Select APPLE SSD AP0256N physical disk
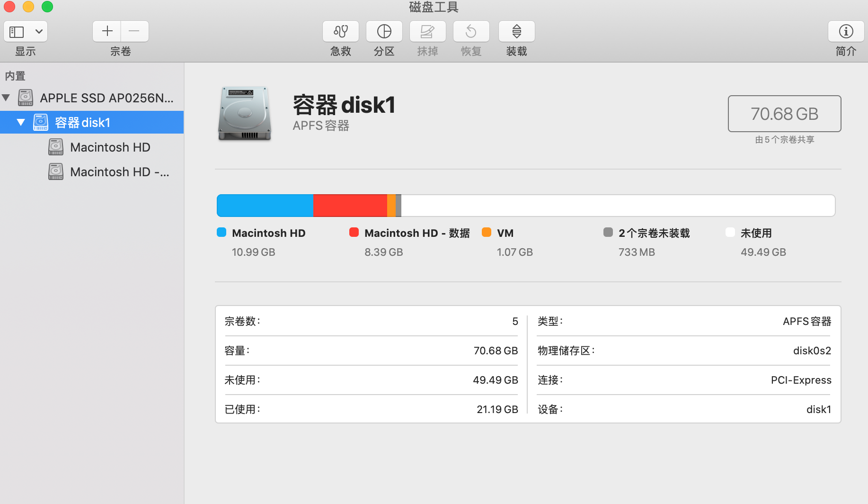Viewport: 868px width, 504px height. pos(106,98)
